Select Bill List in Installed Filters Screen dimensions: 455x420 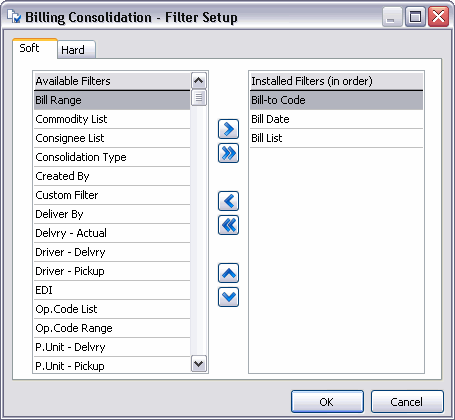(336, 138)
